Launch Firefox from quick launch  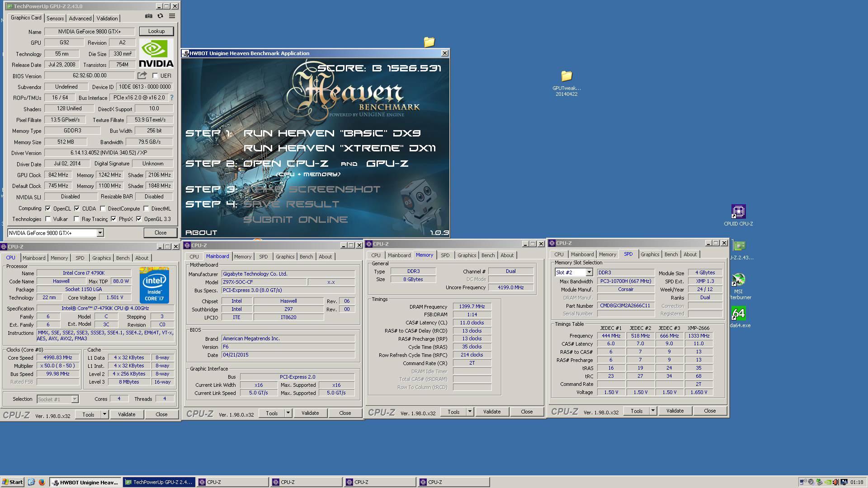pos(42,482)
